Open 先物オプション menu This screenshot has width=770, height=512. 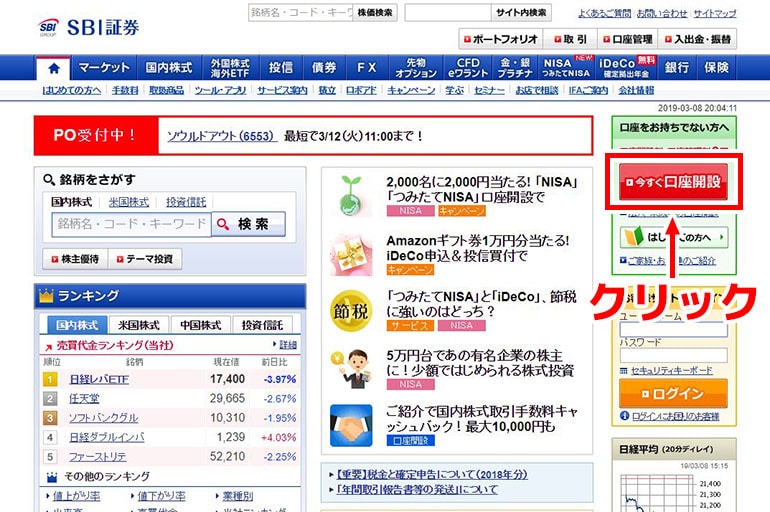[x=416, y=68]
